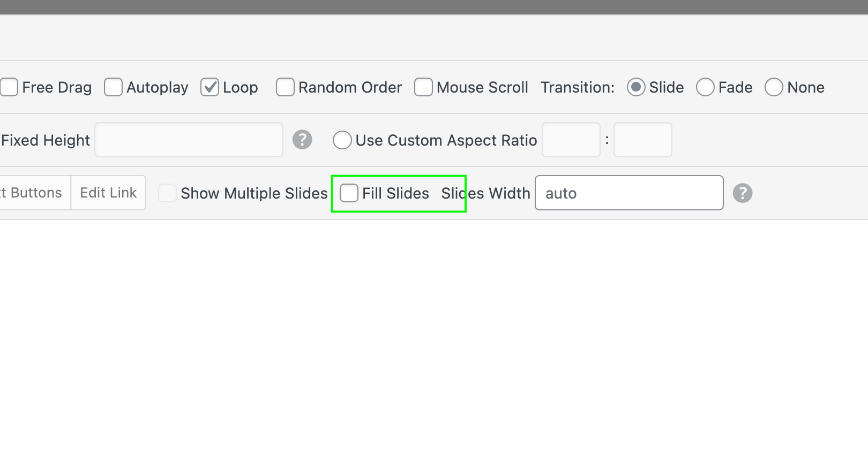Screen dimensions: 868x455
Task: Select the Slide transition option
Action: (x=636, y=87)
